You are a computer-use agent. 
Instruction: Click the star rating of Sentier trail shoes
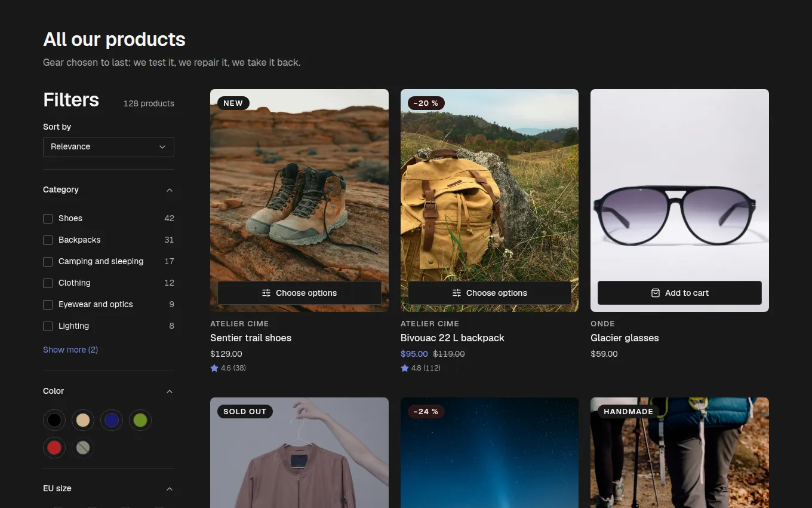coord(228,368)
